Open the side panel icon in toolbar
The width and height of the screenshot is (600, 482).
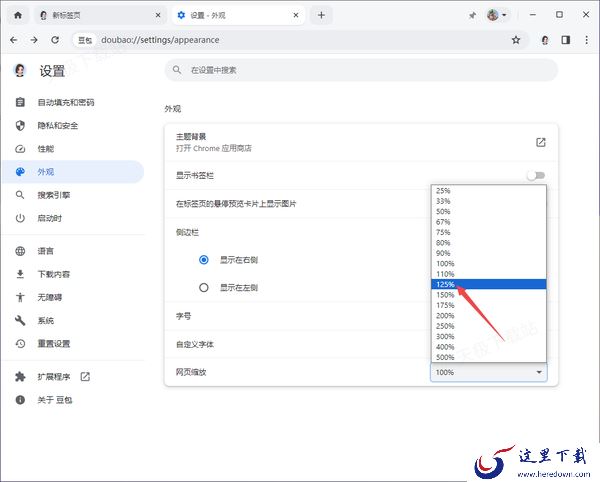(x=565, y=40)
